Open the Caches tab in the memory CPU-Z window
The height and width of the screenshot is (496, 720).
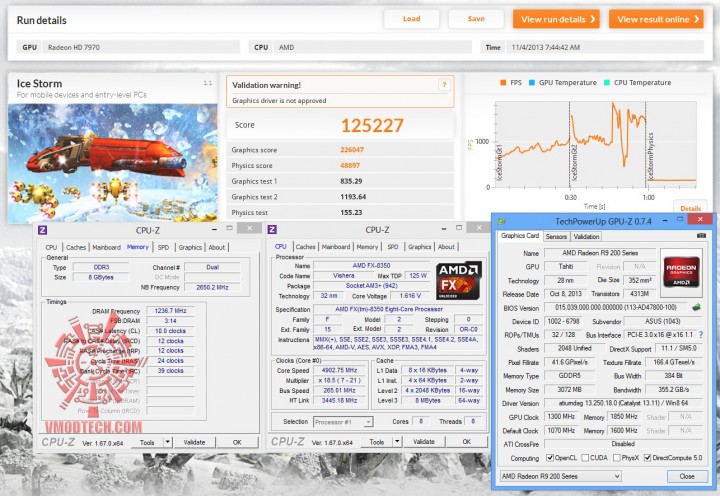tap(76, 247)
